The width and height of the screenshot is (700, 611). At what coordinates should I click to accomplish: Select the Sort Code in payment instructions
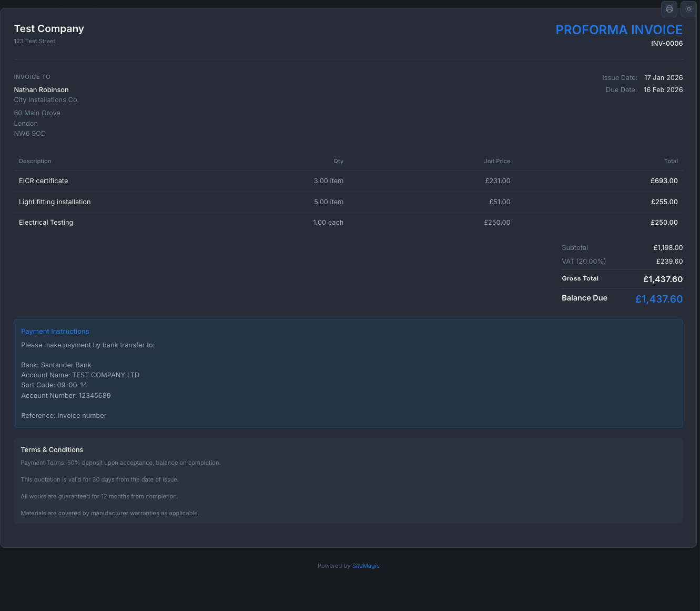[54, 385]
